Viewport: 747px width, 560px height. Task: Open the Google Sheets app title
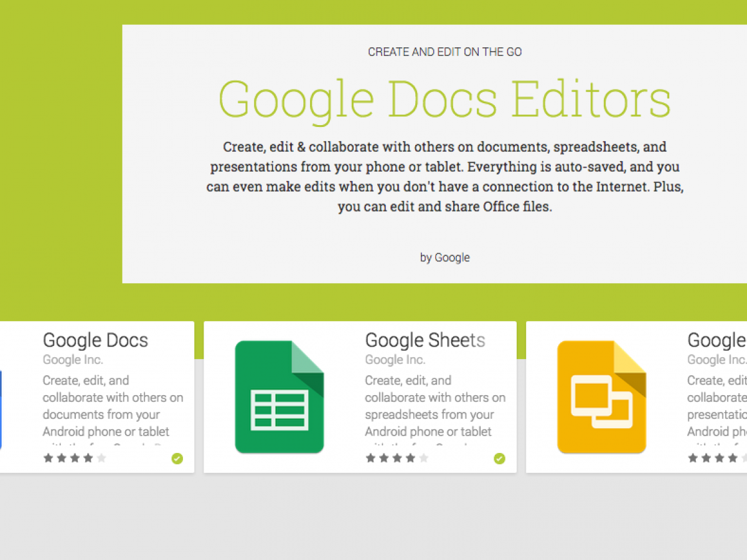[425, 340]
